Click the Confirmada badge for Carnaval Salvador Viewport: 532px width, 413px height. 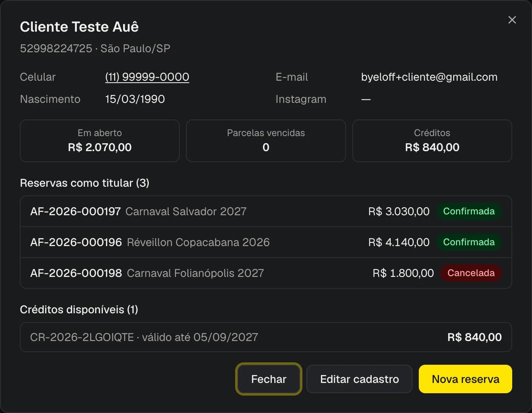tap(469, 211)
